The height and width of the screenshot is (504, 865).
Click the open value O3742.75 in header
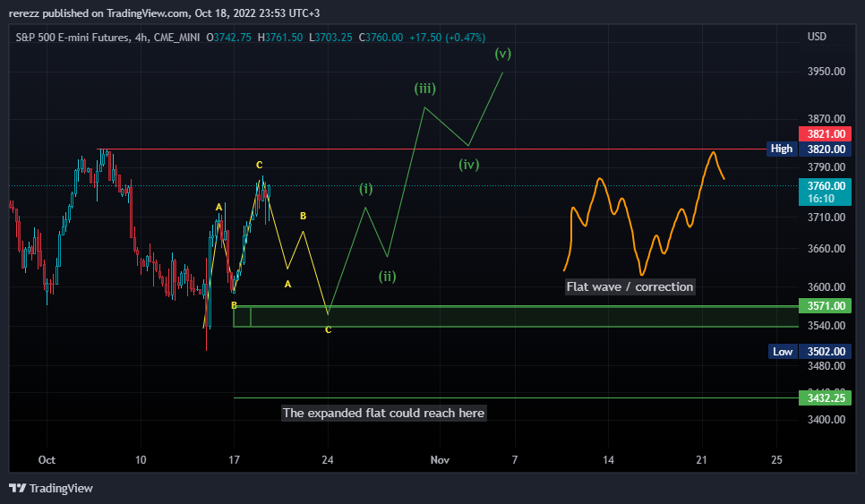(x=228, y=38)
